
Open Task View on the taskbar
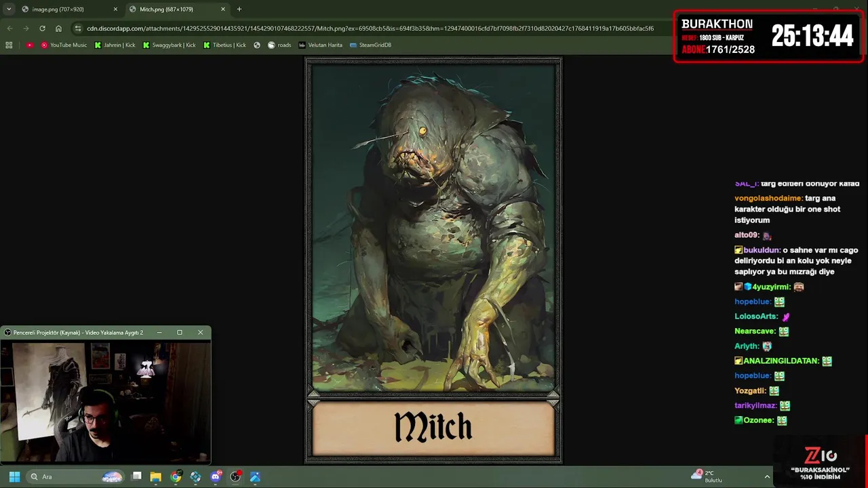[136, 476]
